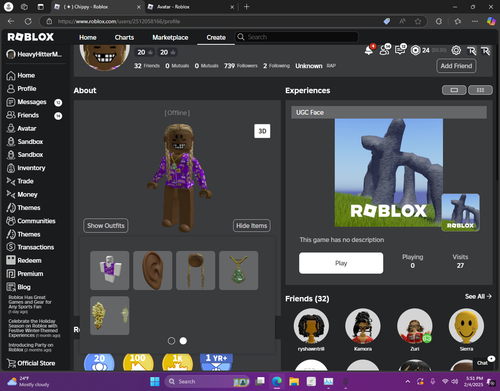The image size is (500, 391).
Task: Show hidden system tray icons chevron
Action: pos(408,381)
